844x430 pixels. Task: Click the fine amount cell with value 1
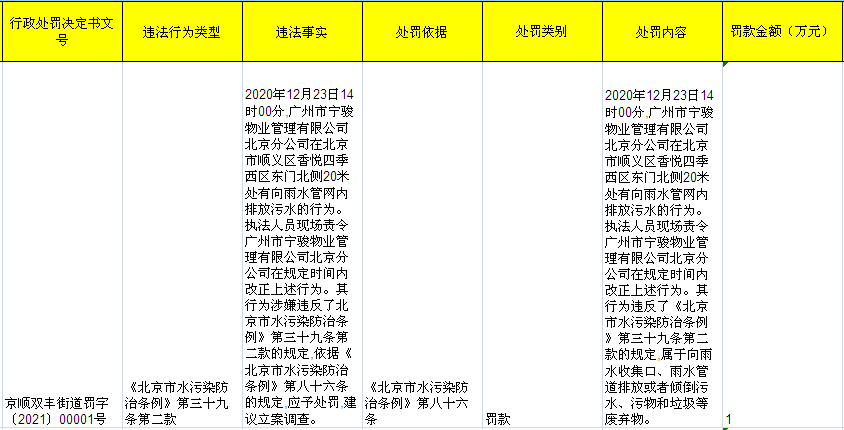tap(783, 245)
